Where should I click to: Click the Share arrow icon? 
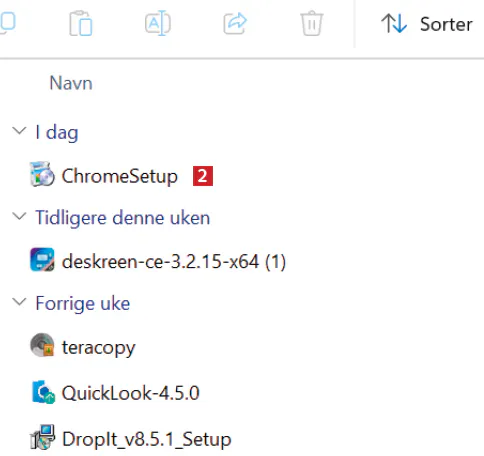click(235, 23)
